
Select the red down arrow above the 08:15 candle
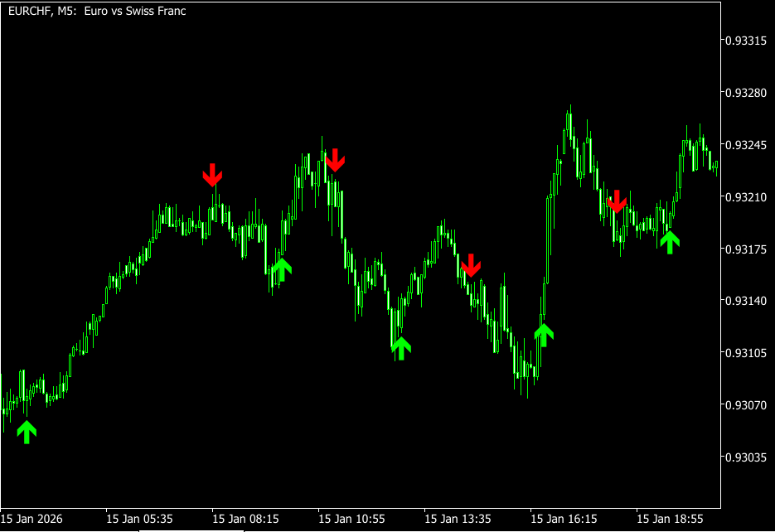212,176
